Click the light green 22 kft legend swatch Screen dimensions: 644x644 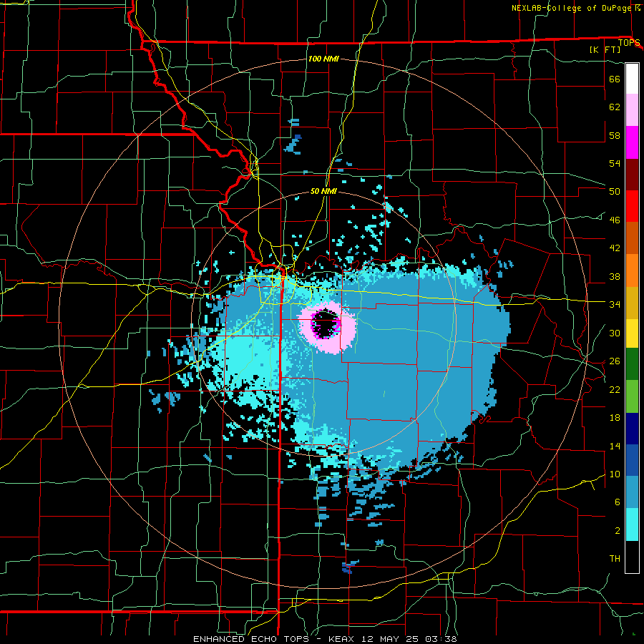[x=632, y=396]
